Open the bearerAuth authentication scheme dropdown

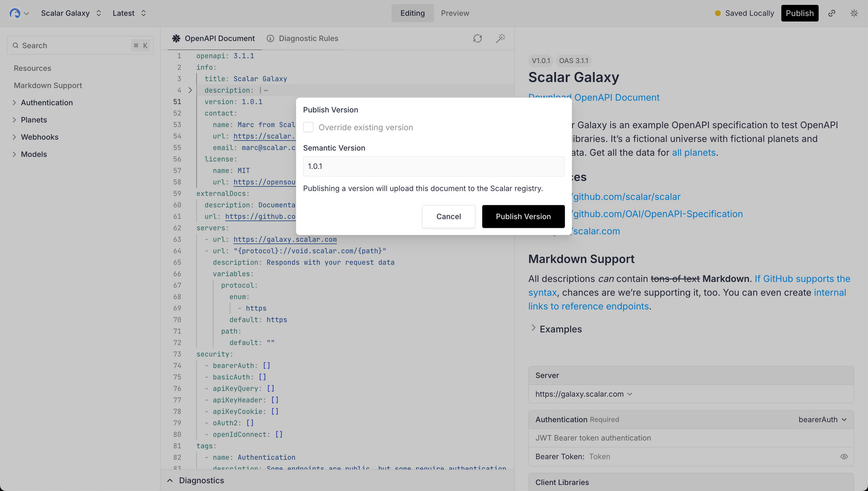(x=823, y=419)
